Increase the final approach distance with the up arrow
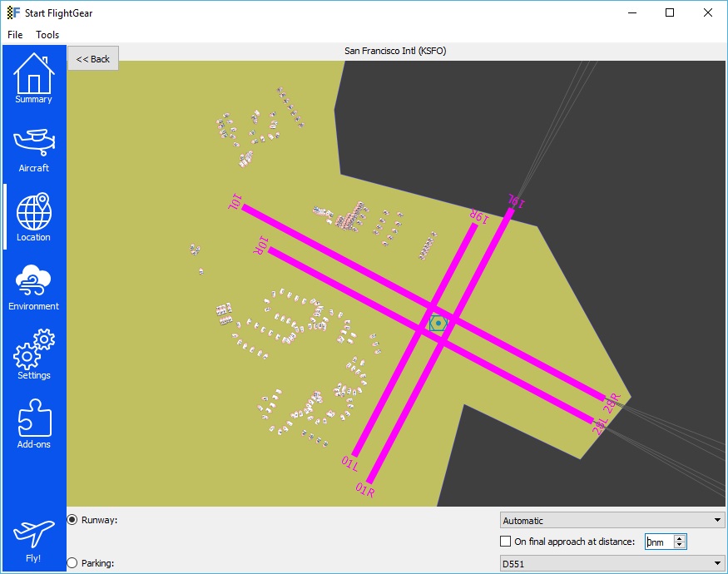This screenshot has height=574, width=728. click(x=680, y=538)
